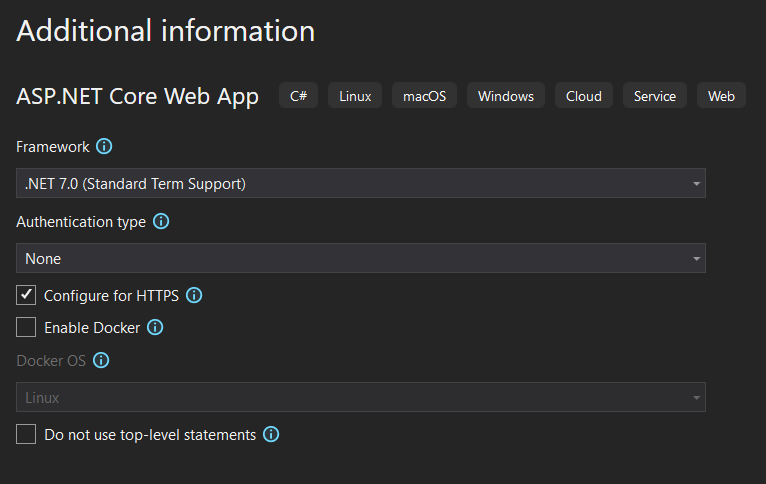The width and height of the screenshot is (766, 484).
Task: Select the macOS tag
Action: point(425,96)
